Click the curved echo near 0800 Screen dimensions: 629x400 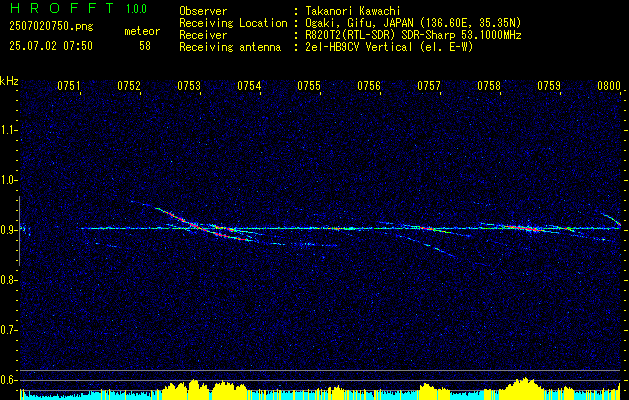[x=612, y=219]
